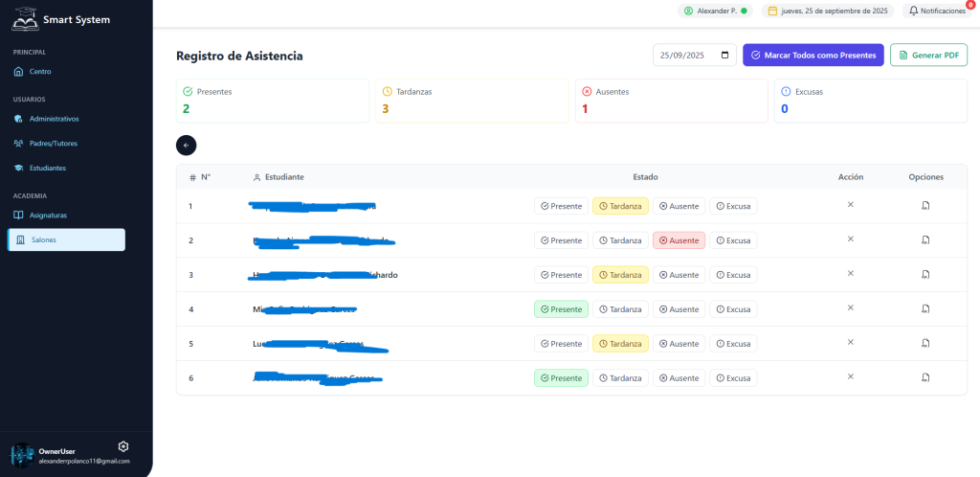Mark student 4 as Ausente
Image resolution: width=980 pixels, height=477 pixels.
click(679, 309)
